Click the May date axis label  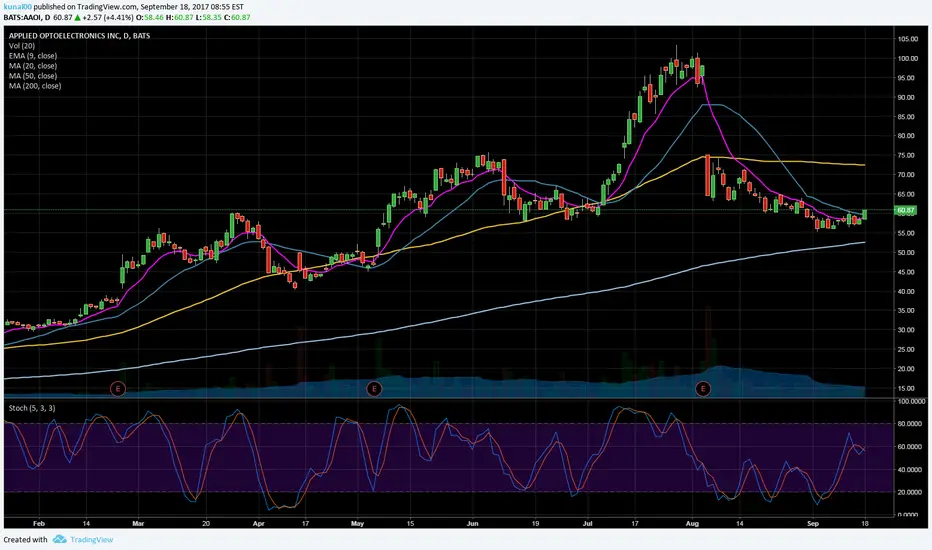point(357,524)
